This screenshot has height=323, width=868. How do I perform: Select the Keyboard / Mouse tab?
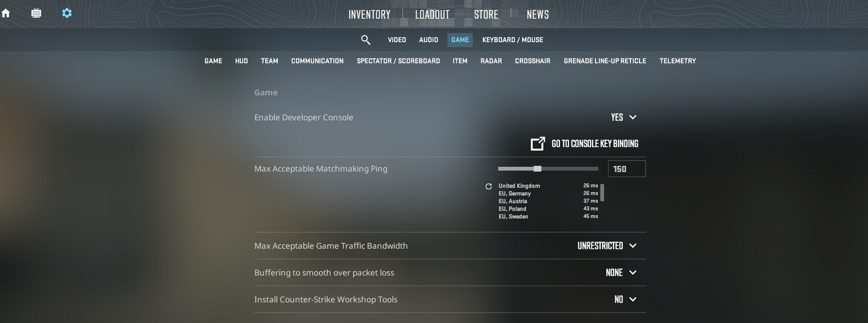(x=512, y=40)
